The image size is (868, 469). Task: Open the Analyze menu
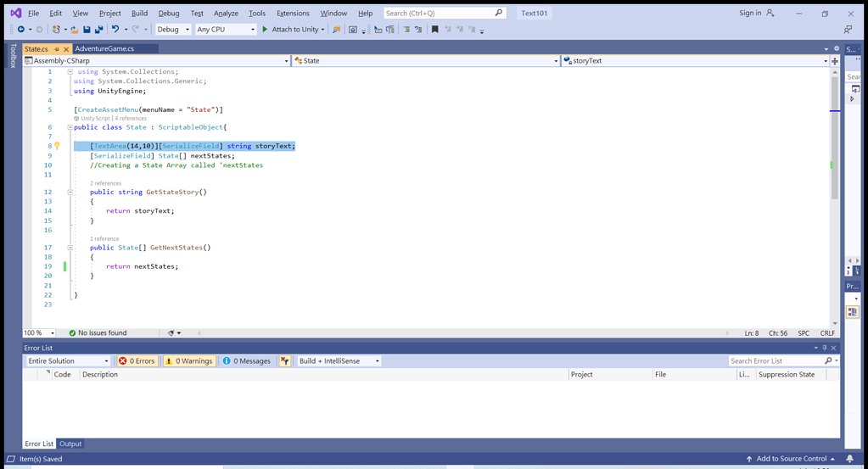(226, 14)
